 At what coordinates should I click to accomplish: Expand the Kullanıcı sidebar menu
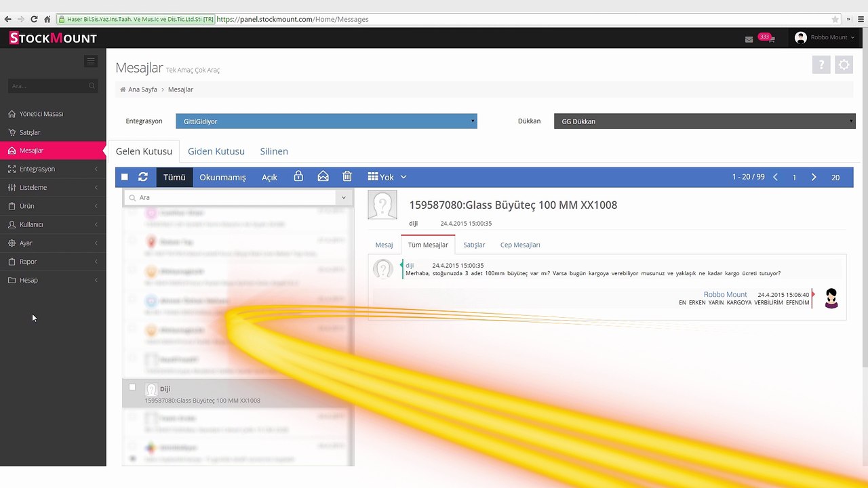53,224
